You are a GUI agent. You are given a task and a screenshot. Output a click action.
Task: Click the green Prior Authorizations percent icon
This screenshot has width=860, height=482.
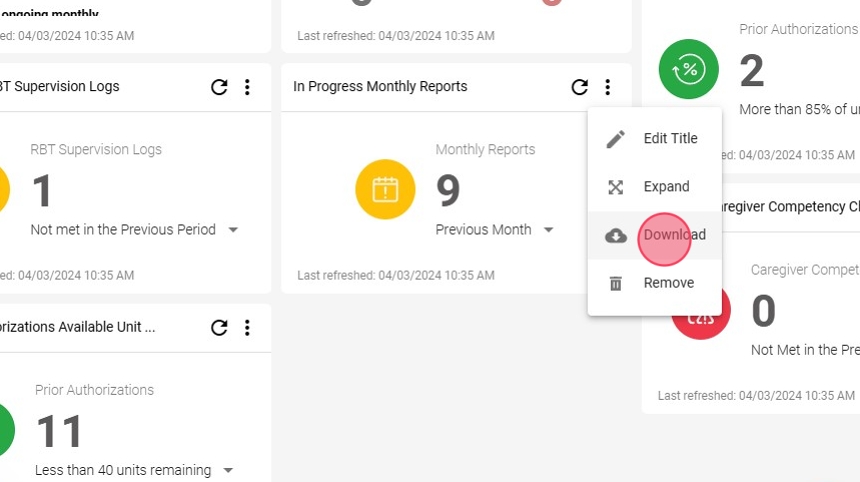click(688, 69)
